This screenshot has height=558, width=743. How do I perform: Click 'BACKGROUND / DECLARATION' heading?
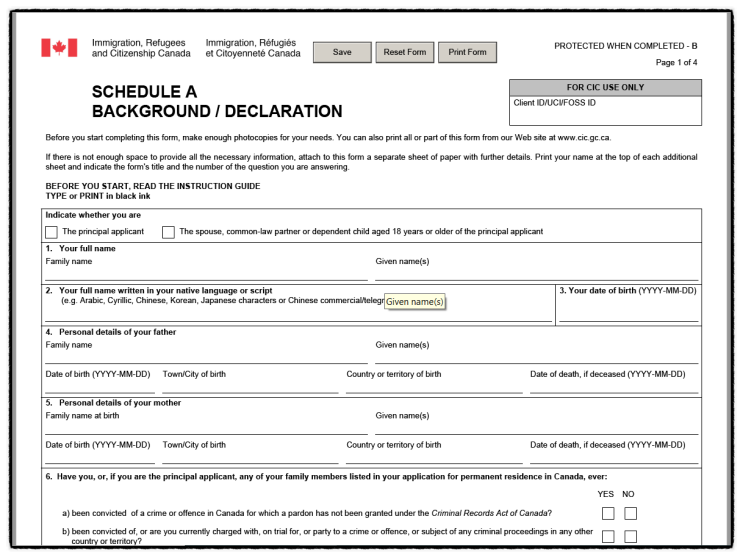[x=217, y=111]
